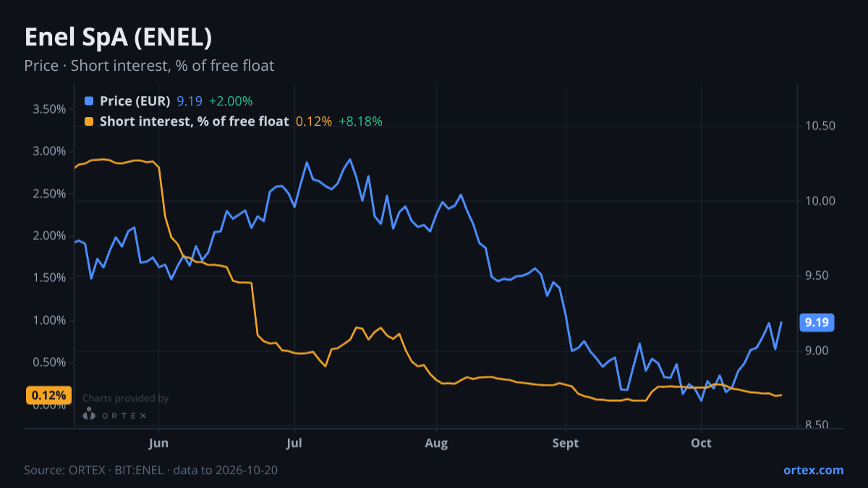Click the Sept label on time axis
Screen dimensions: 868x488
tap(566, 443)
